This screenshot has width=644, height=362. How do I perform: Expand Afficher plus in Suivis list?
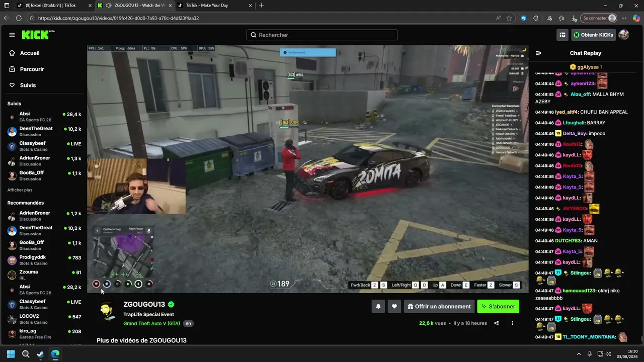[20, 190]
